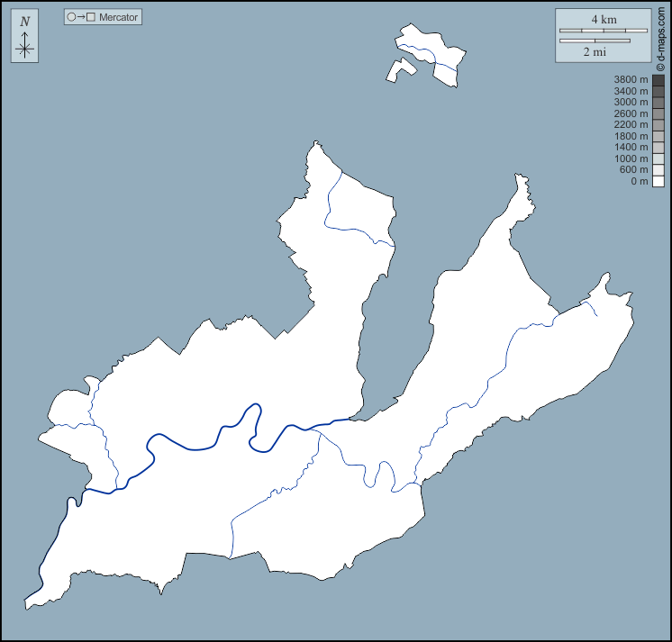The width and height of the screenshot is (672, 642).
Task: Select the 0 m white elevation swatch
Action: pos(658,181)
